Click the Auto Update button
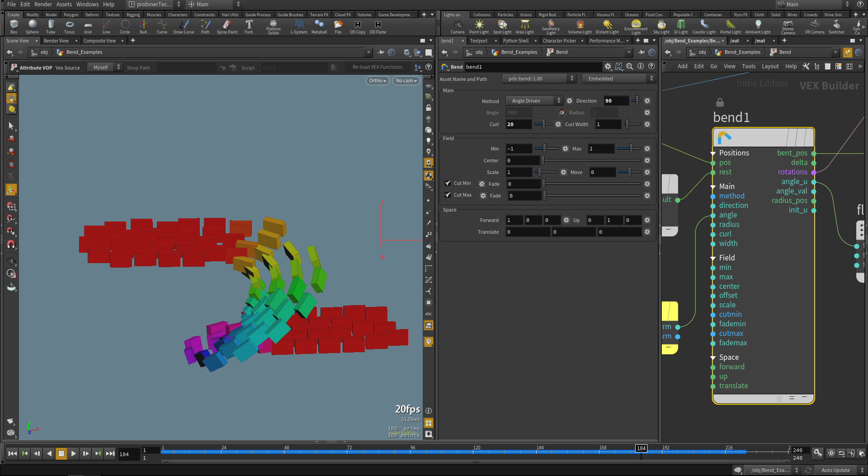The image size is (868, 476). point(835,470)
